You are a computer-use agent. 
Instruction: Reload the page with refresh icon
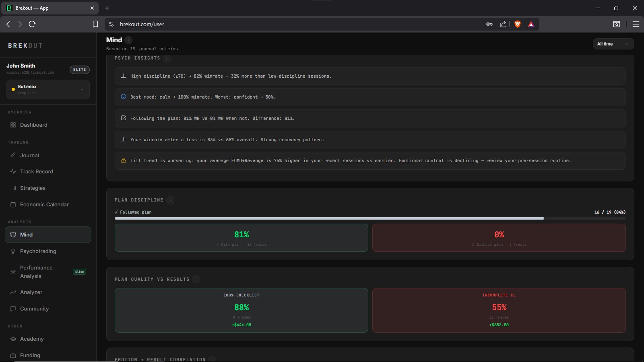tap(32, 24)
